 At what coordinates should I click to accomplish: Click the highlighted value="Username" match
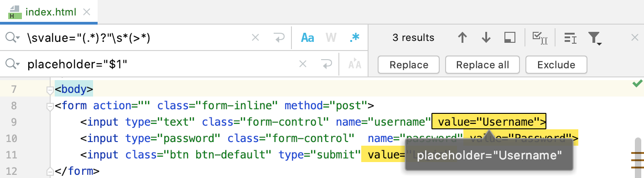coord(489,122)
